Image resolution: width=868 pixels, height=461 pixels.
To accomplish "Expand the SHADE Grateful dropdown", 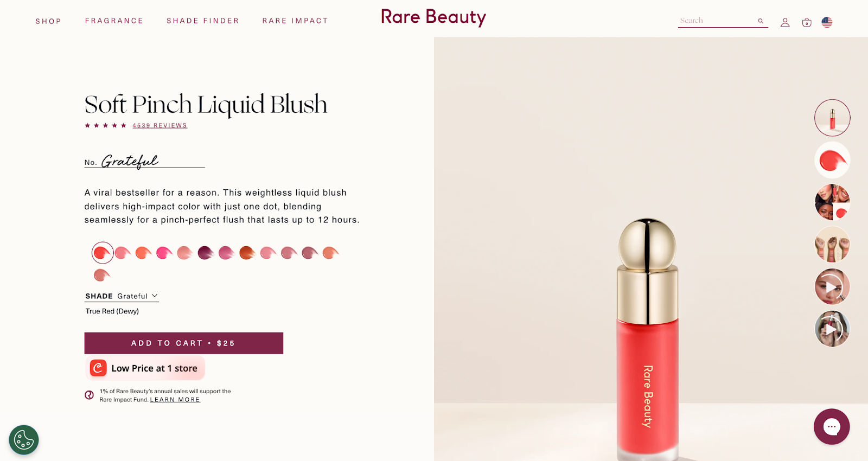I will (x=122, y=296).
